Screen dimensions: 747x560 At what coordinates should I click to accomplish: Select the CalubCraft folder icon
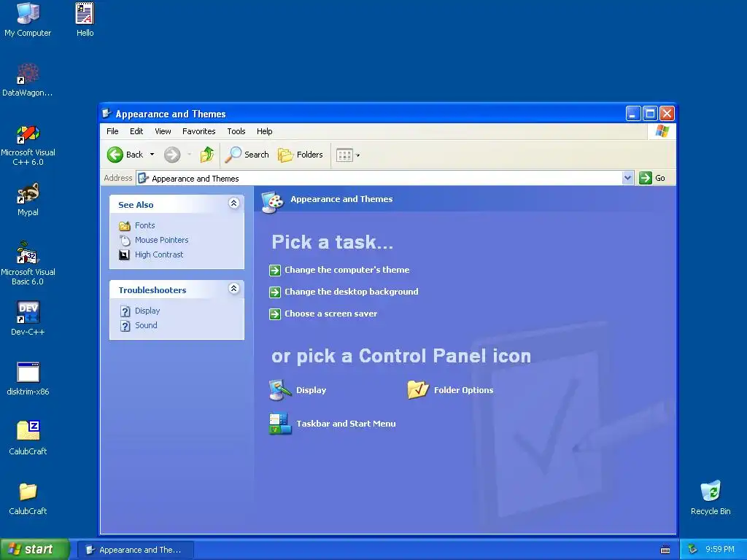[28, 491]
